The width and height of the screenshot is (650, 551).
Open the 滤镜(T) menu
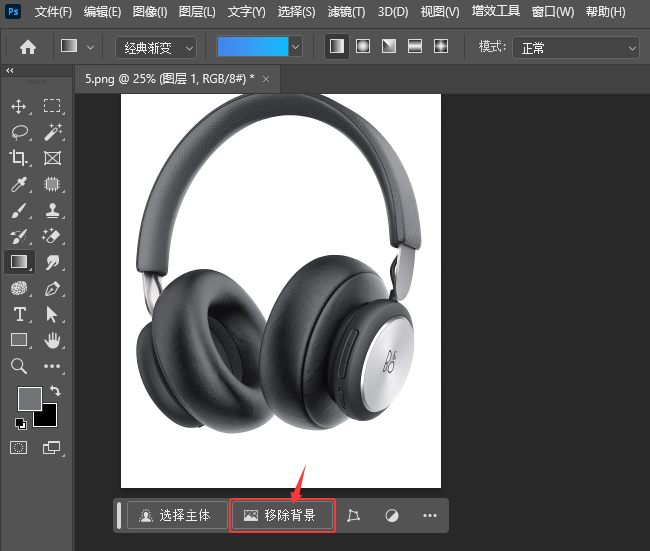[x=346, y=12]
